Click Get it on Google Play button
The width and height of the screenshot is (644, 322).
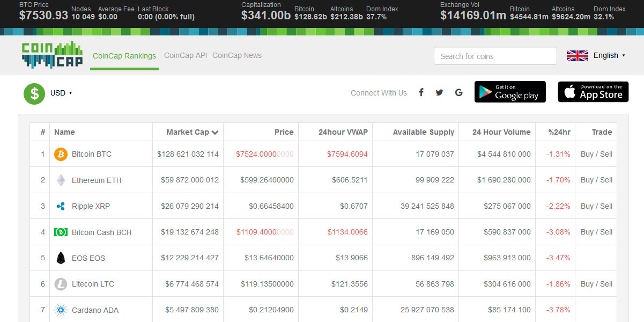click(510, 92)
